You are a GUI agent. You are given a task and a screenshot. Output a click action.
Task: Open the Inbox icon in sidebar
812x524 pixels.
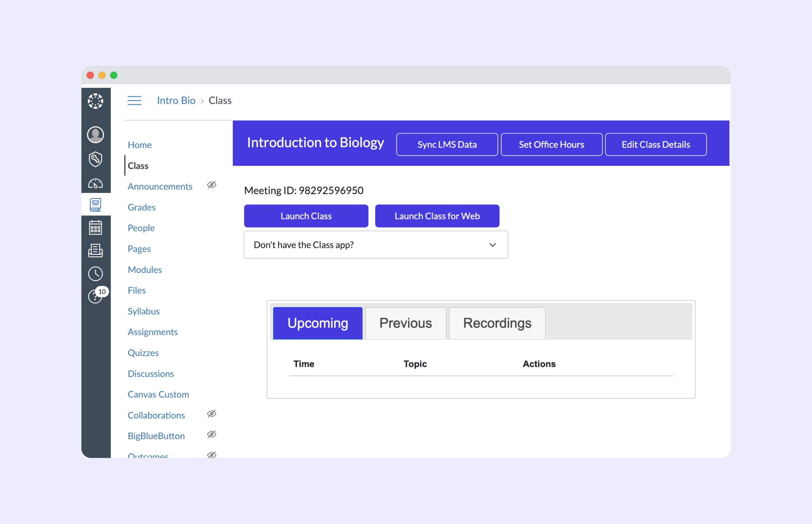point(95,251)
